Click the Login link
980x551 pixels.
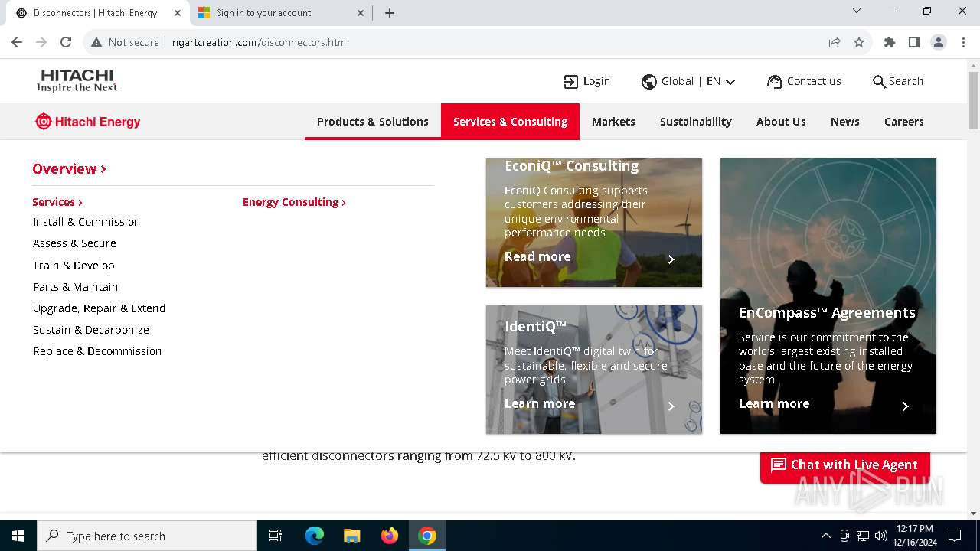(596, 81)
